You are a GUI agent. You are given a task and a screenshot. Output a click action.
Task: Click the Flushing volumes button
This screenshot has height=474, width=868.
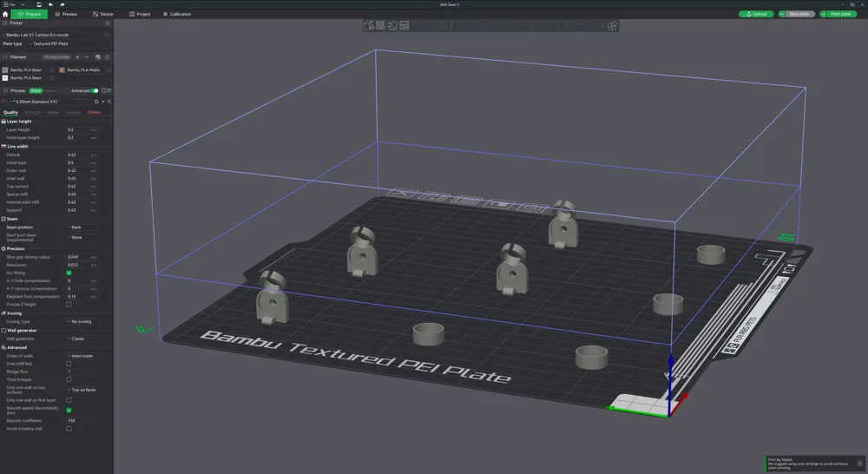point(57,57)
